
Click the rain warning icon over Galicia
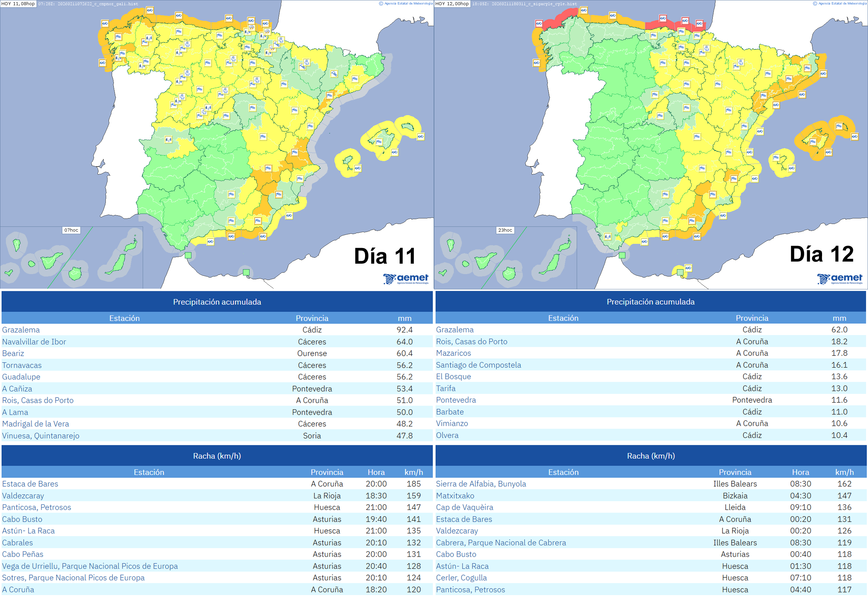[x=149, y=38]
